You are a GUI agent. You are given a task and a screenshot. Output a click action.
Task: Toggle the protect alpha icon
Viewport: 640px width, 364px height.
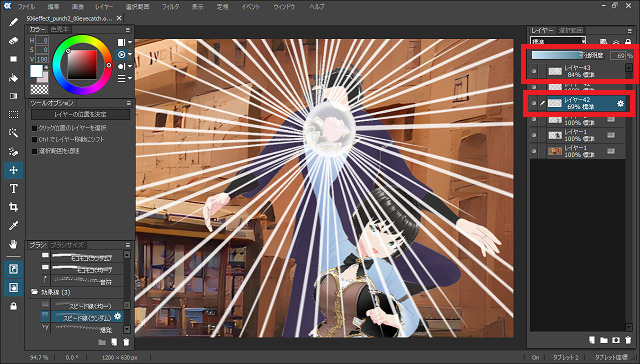point(604,41)
